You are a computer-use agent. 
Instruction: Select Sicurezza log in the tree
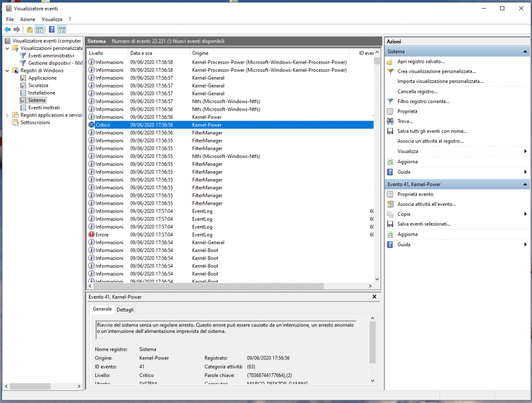[x=38, y=86]
